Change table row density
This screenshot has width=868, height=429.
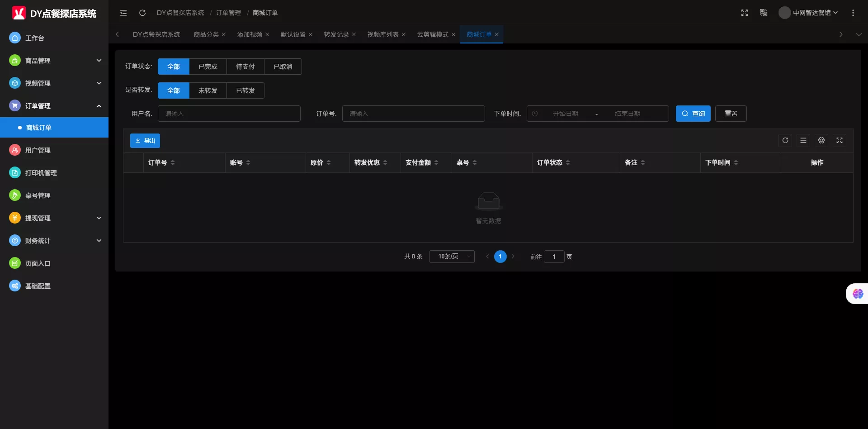point(803,140)
